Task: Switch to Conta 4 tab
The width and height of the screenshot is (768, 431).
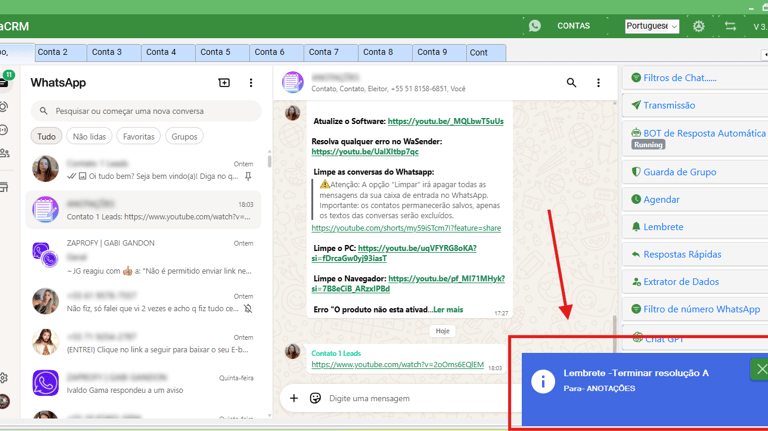Action: pos(169,52)
